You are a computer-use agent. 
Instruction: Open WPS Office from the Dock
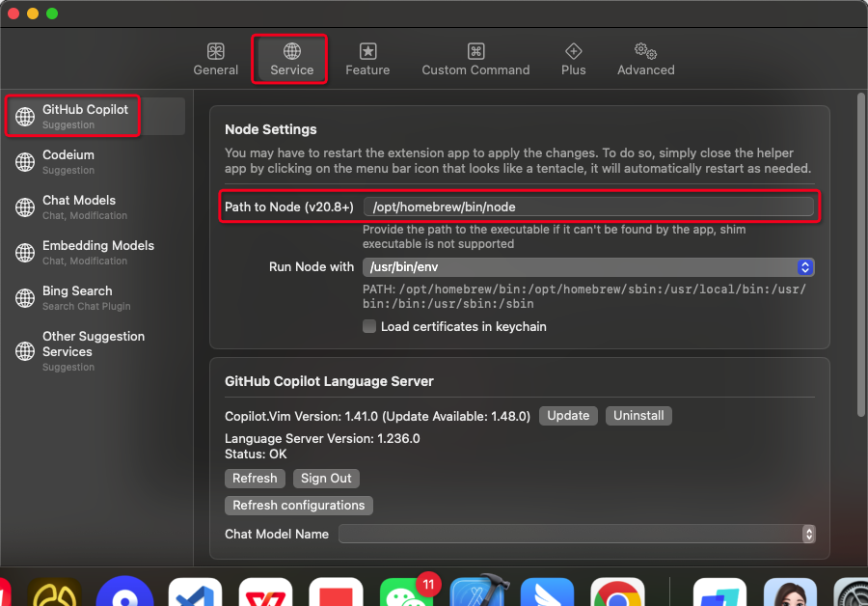[266, 593]
